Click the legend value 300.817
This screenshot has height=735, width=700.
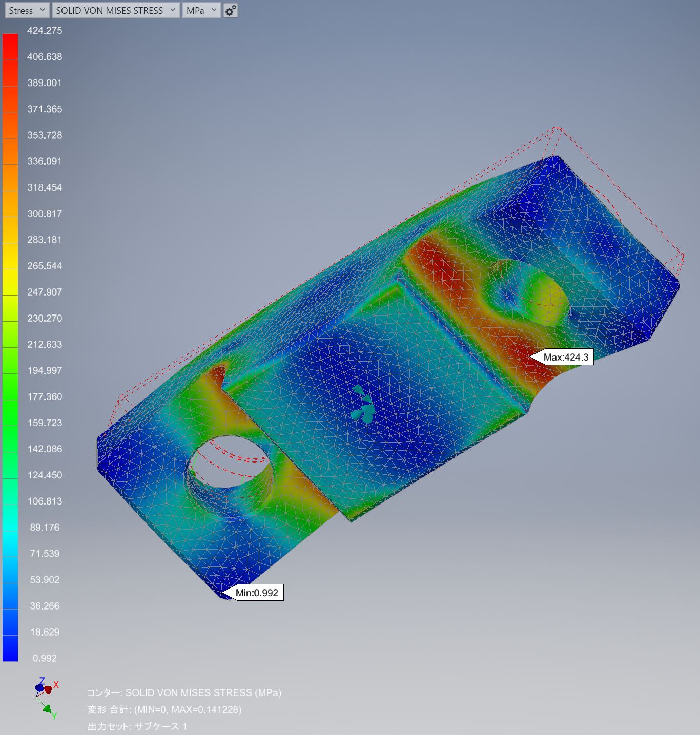point(45,214)
